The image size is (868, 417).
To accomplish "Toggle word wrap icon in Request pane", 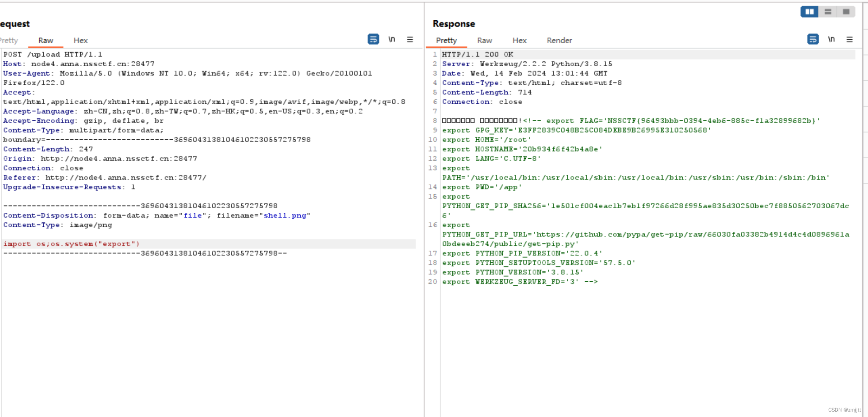I will pos(373,39).
